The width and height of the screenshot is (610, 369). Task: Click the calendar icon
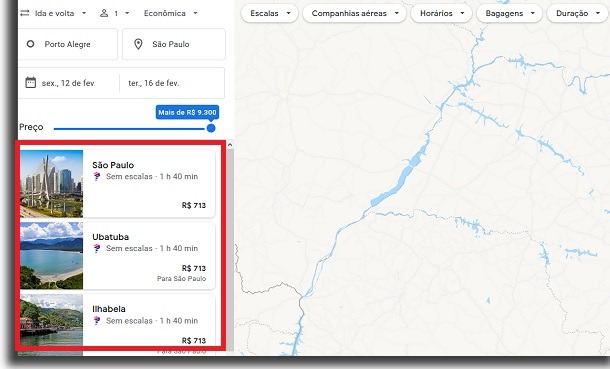pyautogui.click(x=30, y=82)
